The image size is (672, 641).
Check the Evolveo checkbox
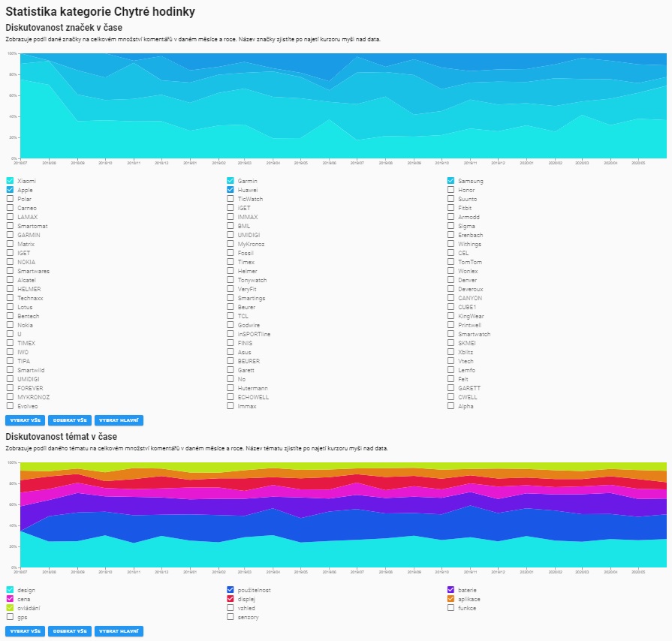tap(11, 406)
